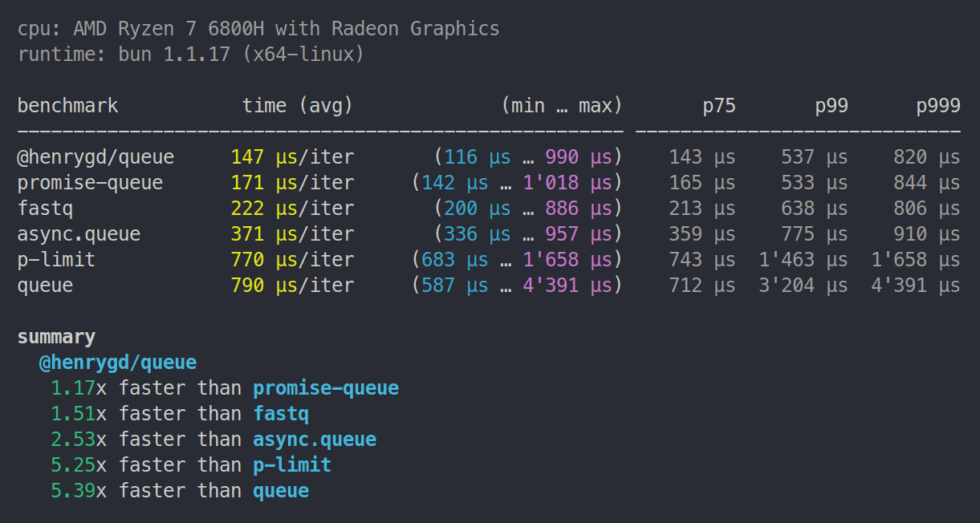The height and width of the screenshot is (523, 980).
Task: Click promise-queue in the summary list
Action: point(326,388)
